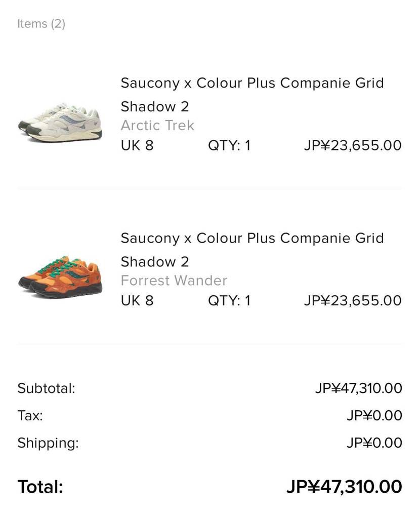Click the Tax label
Screen dimensions: 420x513
pyautogui.click(x=30, y=416)
